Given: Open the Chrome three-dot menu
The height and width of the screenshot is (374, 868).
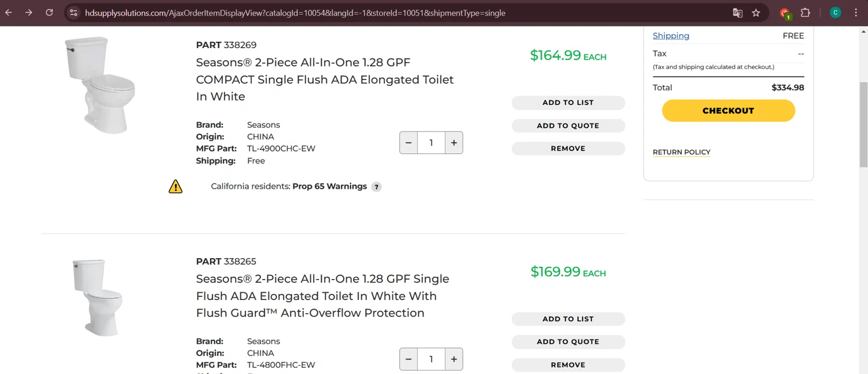Looking at the screenshot, I should [x=856, y=13].
